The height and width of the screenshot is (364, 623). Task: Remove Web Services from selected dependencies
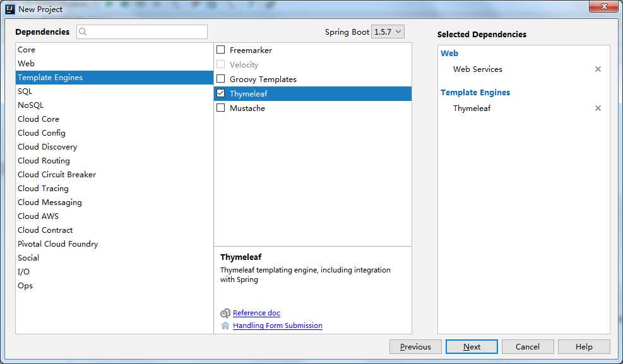598,69
